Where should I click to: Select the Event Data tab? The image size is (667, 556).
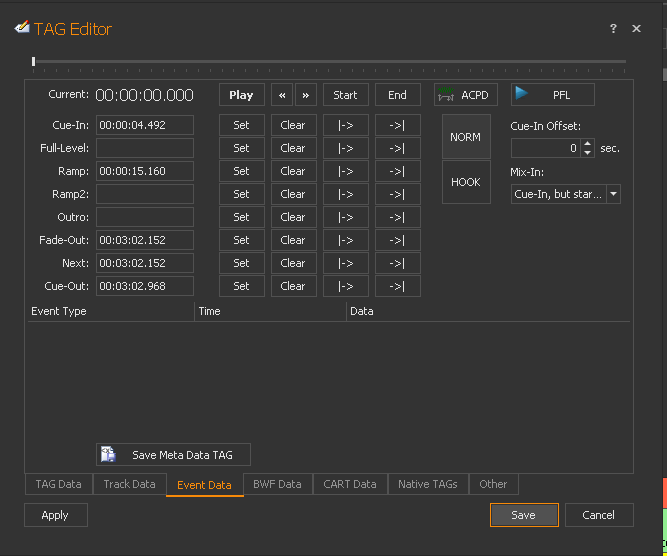(x=205, y=485)
